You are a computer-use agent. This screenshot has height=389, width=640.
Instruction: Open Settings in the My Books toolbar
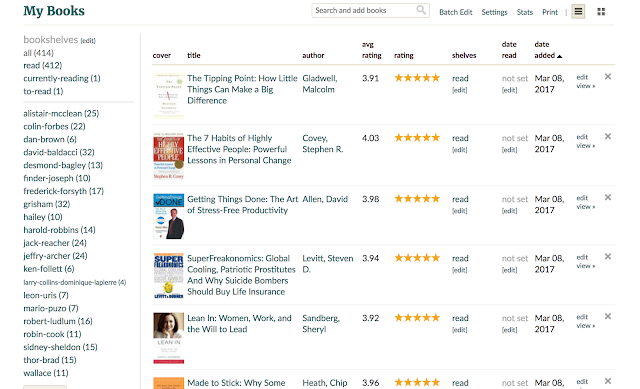pyautogui.click(x=494, y=12)
